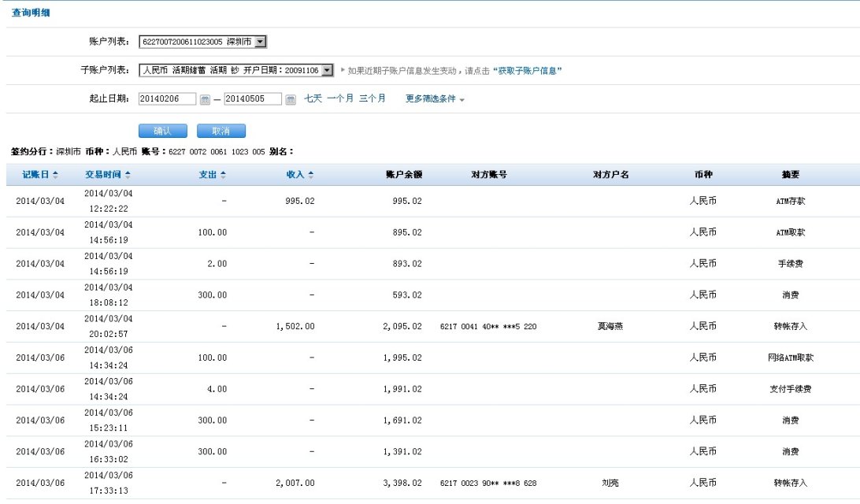Screen dimensions: 860x504
Task: Click the 刘亮 transfer row's account number
Action: 488,483
